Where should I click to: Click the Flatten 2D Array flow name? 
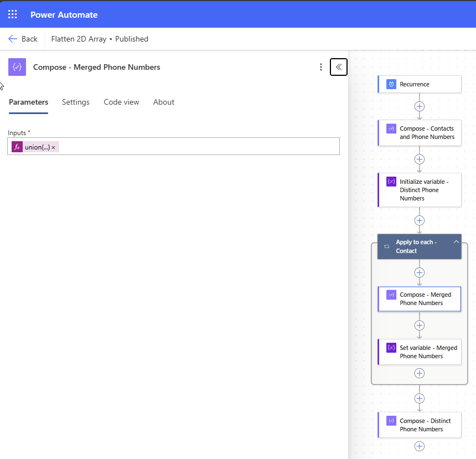[79, 39]
